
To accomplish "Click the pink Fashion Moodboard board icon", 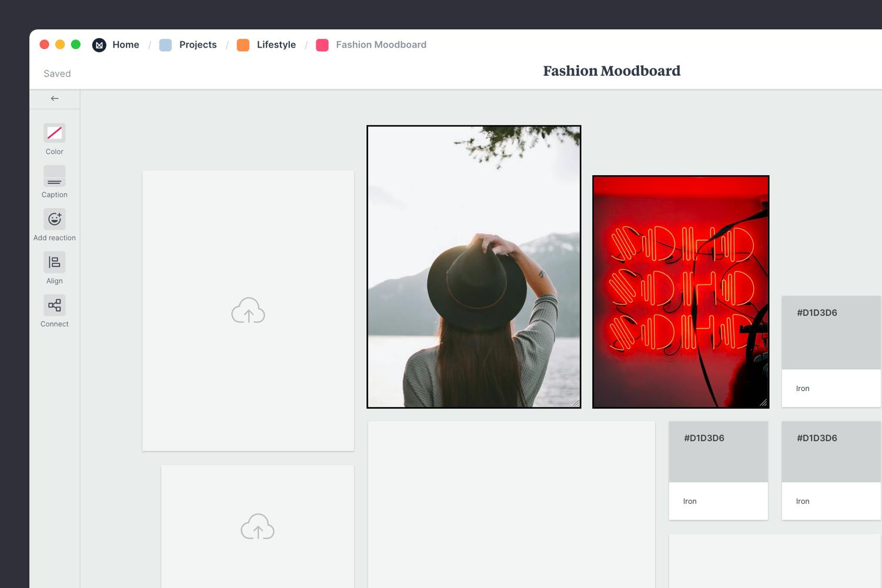I will pyautogui.click(x=322, y=45).
